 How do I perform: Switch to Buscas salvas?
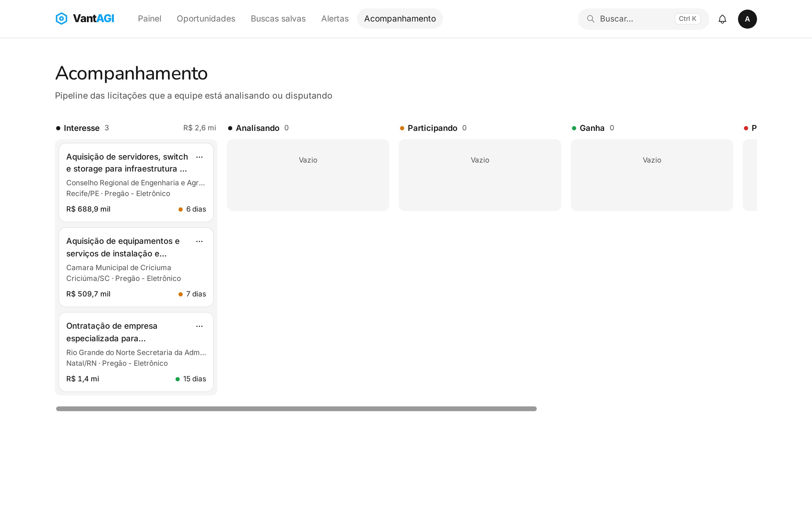(278, 19)
